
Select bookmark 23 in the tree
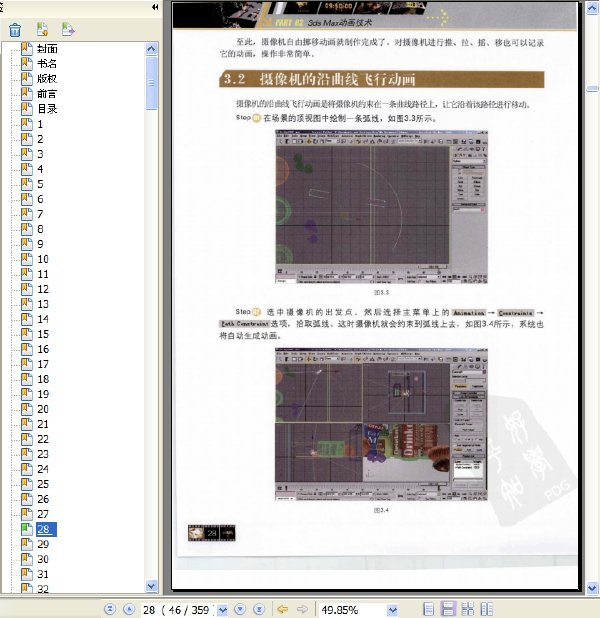pos(43,454)
